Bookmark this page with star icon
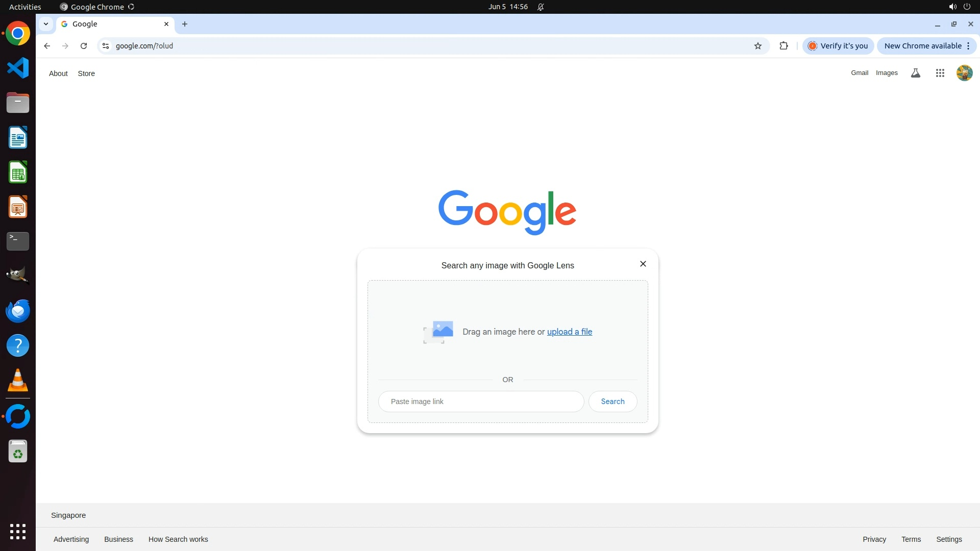The height and width of the screenshot is (551, 980). click(x=758, y=46)
